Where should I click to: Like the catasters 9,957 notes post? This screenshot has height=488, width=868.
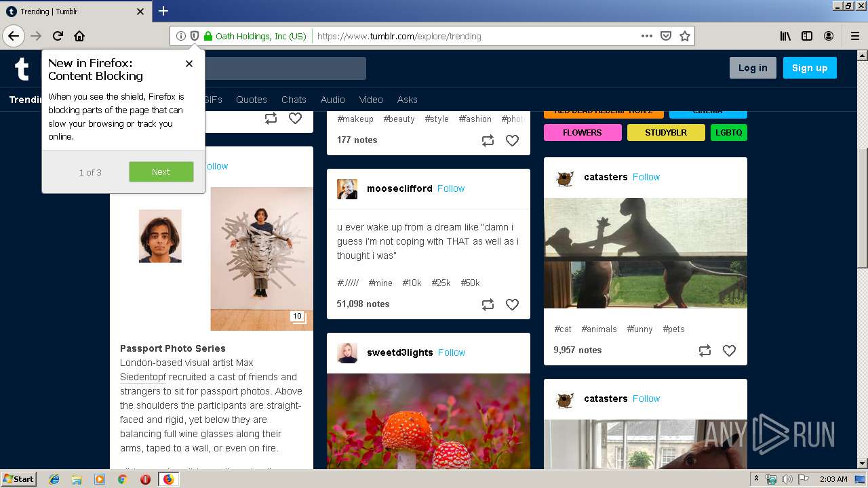[729, 350]
